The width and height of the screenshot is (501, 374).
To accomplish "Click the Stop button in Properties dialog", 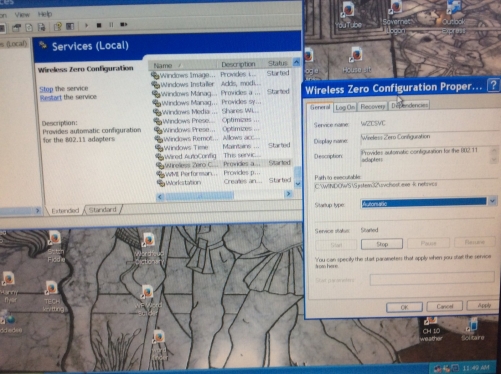I will click(x=382, y=244).
